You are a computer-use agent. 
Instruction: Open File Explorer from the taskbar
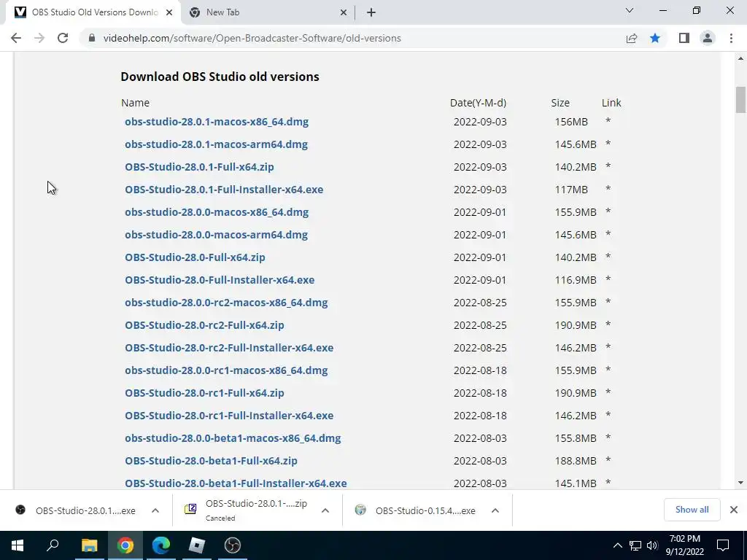pos(89,545)
